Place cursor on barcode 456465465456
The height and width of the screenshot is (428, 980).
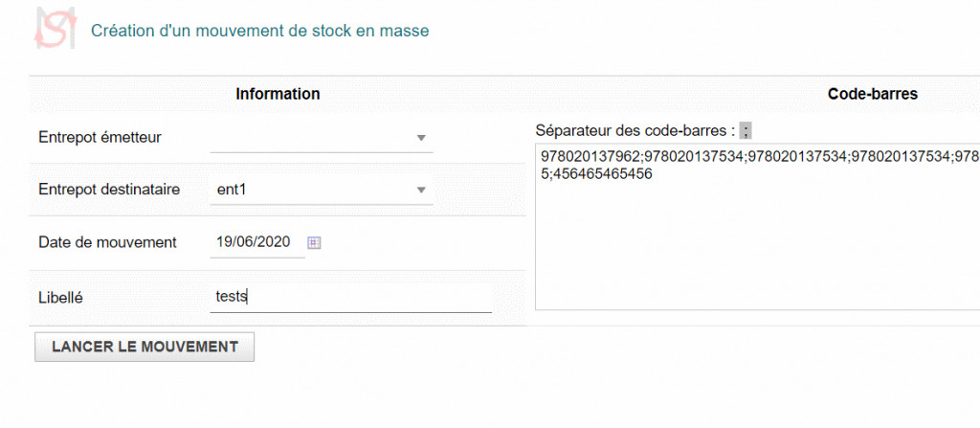tap(603, 174)
